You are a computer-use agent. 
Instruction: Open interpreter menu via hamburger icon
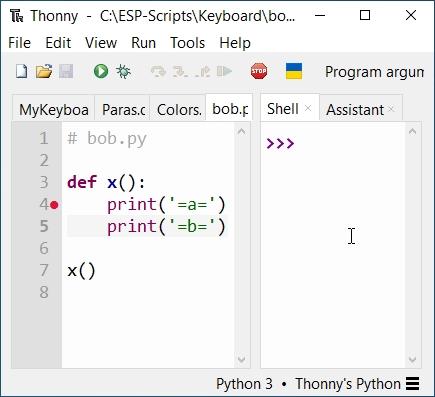coord(412,384)
